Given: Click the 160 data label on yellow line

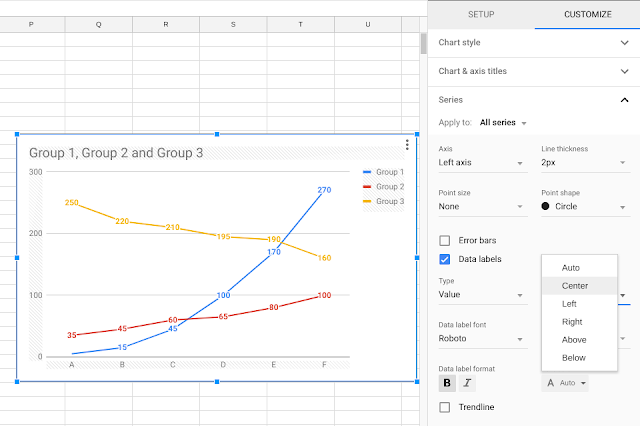Looking at the screenshot, I should [x=324, y=258].
